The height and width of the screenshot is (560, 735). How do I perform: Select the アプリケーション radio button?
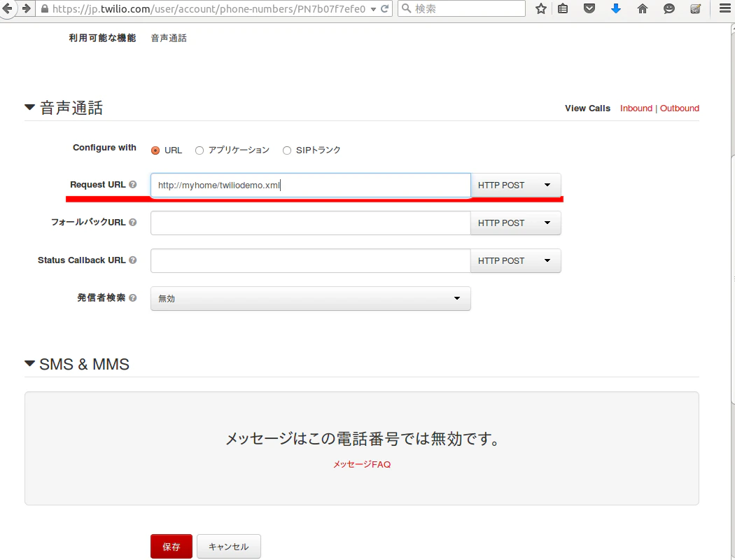[199, 150]
